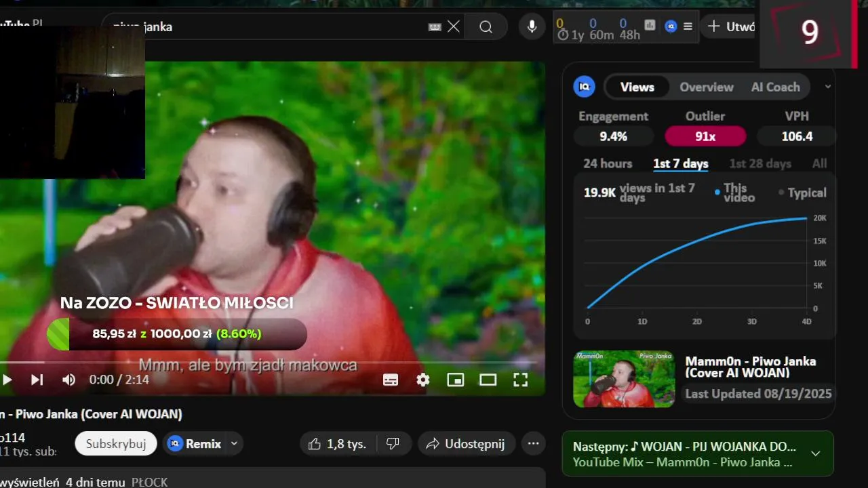Open the Remix dropdown arrow
This screenshot has height=488, width=868.
pos(235,444)
